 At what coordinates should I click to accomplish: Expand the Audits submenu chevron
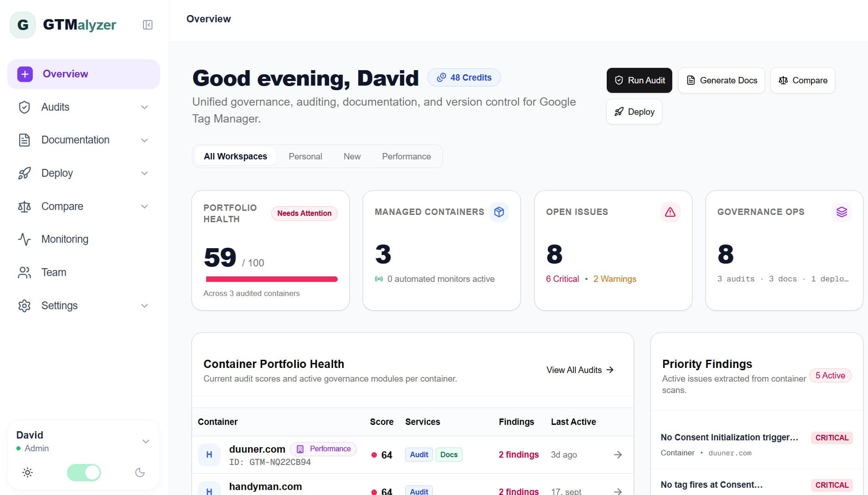pyautogui.click(x=144, y=107)
